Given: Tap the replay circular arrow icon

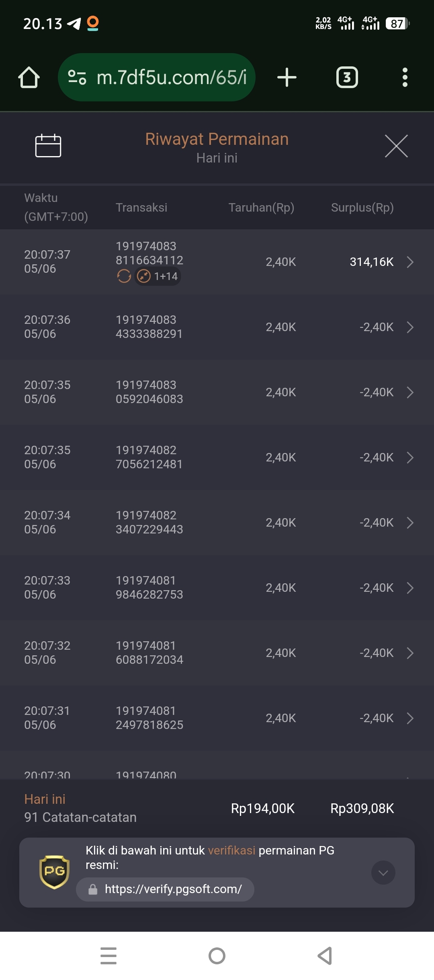Looking at the screenshot, I should 124,276.
